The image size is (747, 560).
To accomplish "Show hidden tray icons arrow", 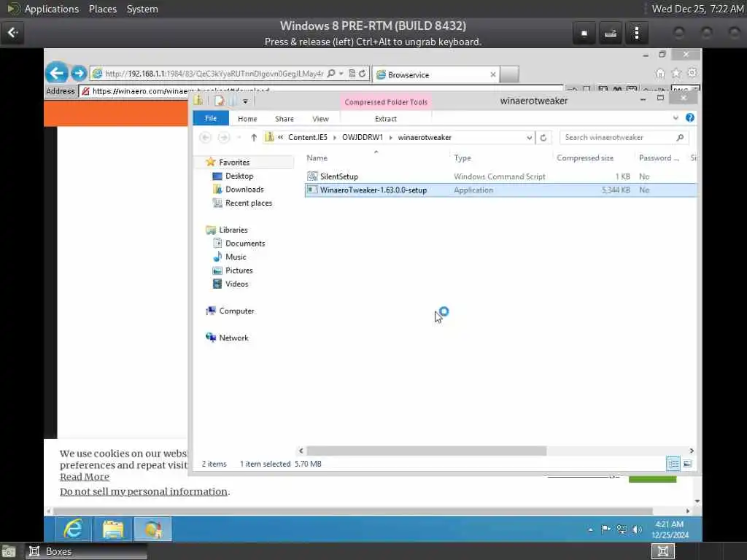I will pyautogui.click(x=591, y=529).
